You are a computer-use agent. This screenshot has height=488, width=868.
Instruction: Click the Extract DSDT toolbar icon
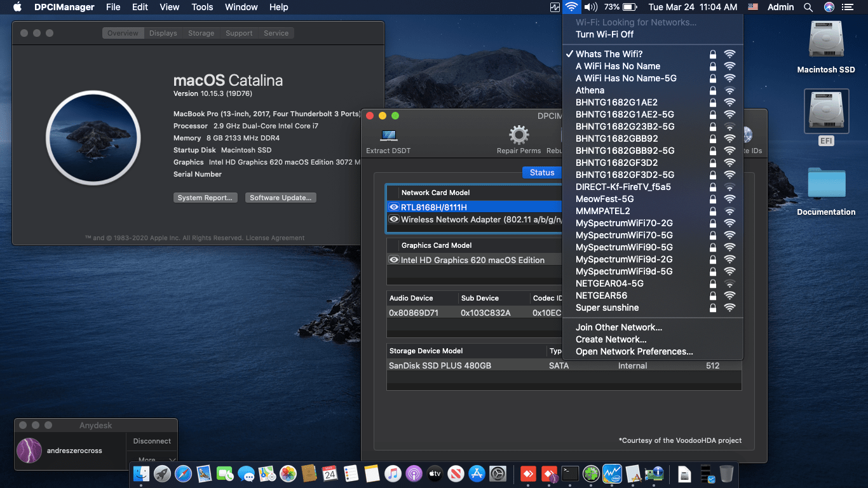(x=388, y=137)
